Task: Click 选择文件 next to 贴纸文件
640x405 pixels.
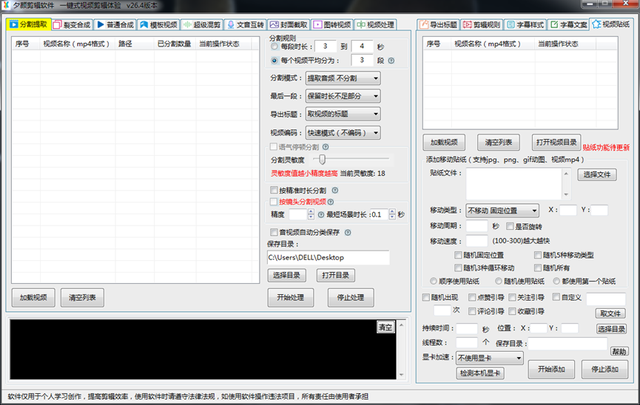Action: [x=597, y=175]
